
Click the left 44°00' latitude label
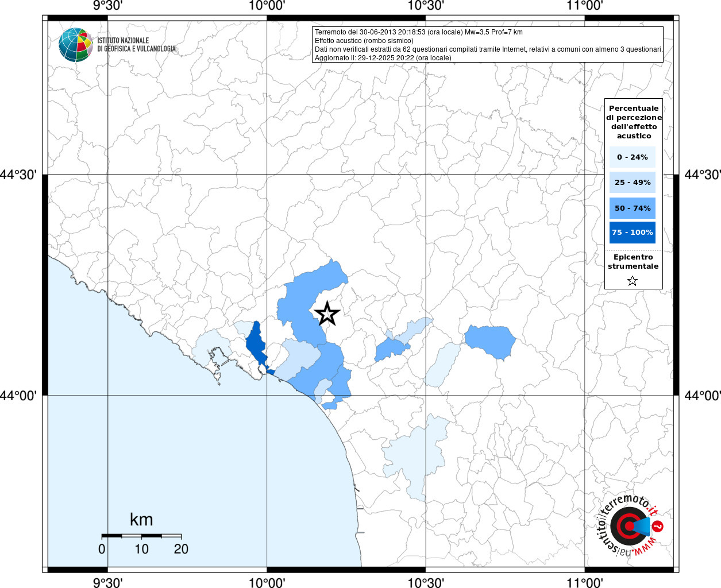coord(18,396)
